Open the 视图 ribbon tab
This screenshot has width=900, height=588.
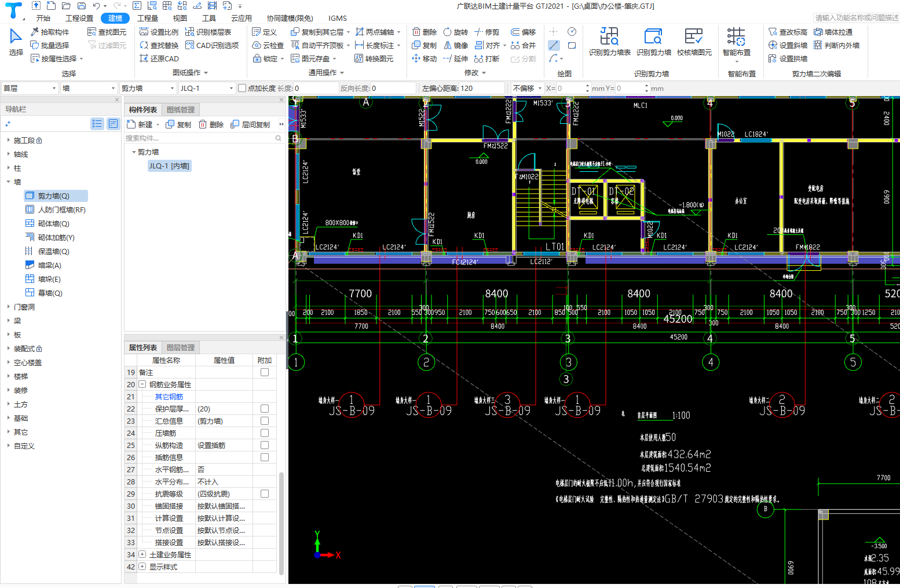pos(180,18)
